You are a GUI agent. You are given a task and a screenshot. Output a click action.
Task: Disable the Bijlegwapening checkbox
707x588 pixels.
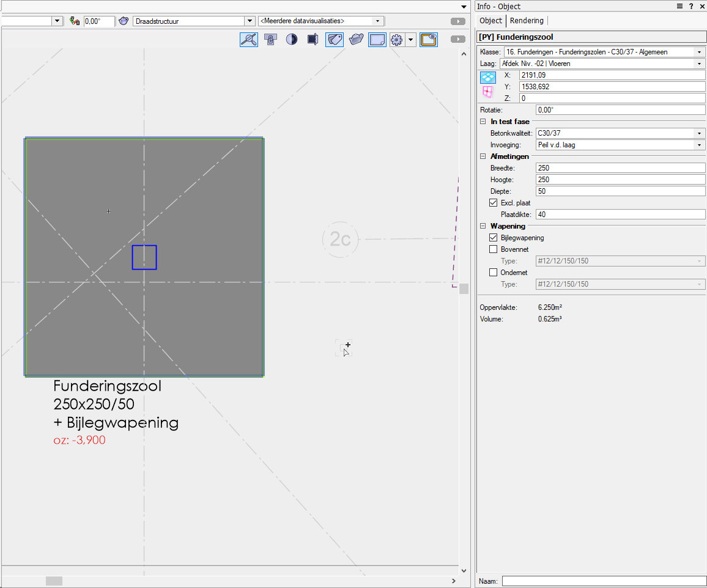pos(494,238)
